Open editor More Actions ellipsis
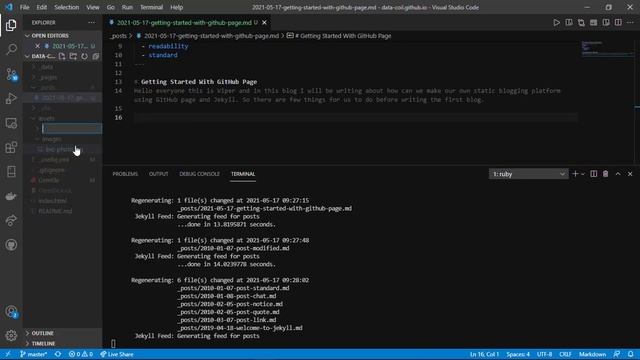640x360 pixels. [x=630, y=22]
